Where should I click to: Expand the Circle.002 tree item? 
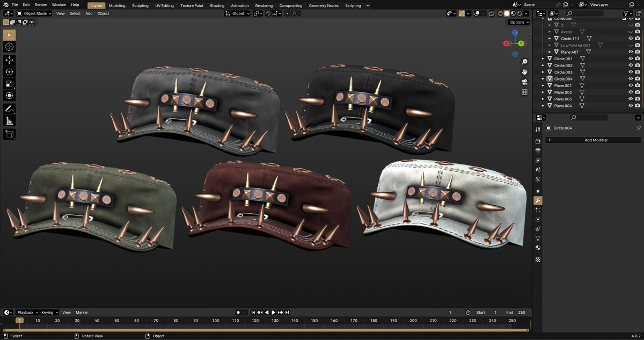543,66
